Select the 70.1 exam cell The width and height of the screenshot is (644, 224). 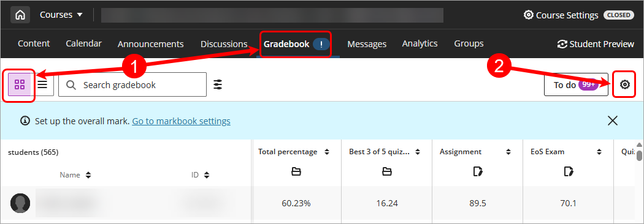tap(569, 203)
